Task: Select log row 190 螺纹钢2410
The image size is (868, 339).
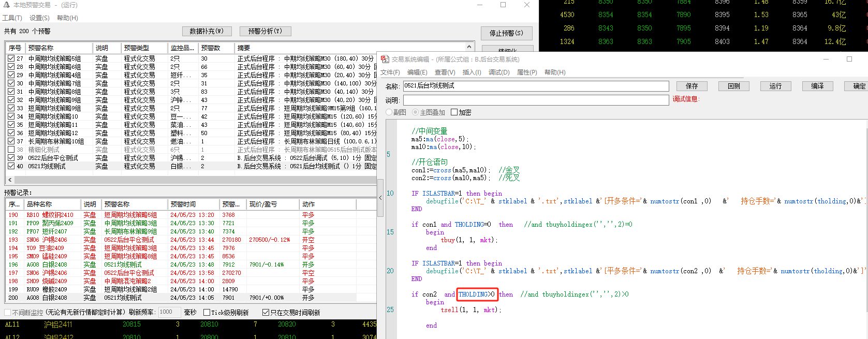Action: 191,215
